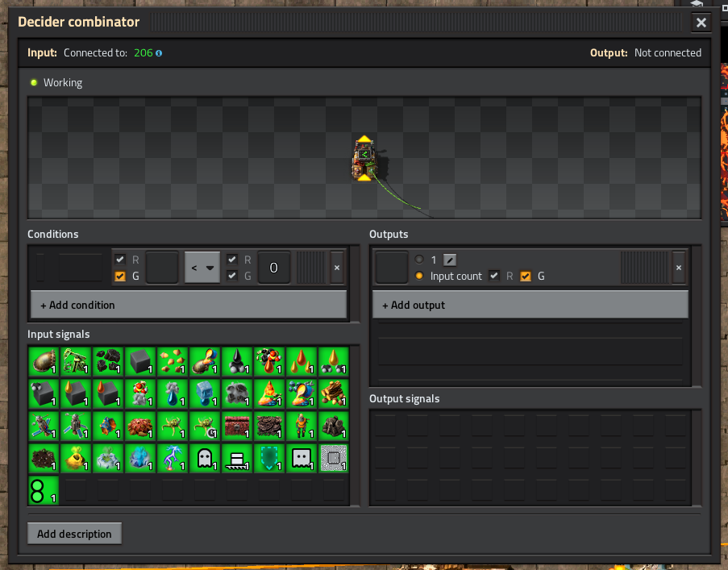The width and height of the screenshot is (728, 570).
Task: Select the brown rock pile signal
Action: click(333, 426)
